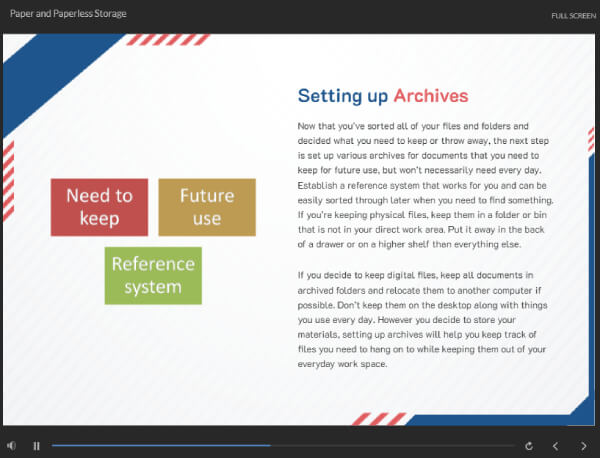Advance to the next slide
The height and width of the screenshot is (458, 600).
584,446
